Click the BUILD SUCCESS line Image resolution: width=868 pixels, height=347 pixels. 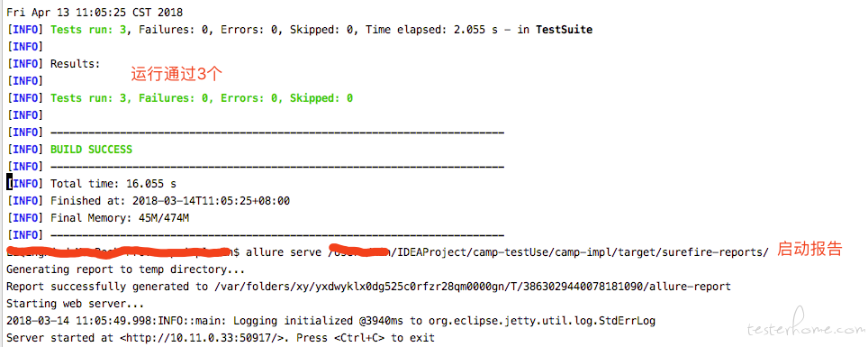pos(91,150)
